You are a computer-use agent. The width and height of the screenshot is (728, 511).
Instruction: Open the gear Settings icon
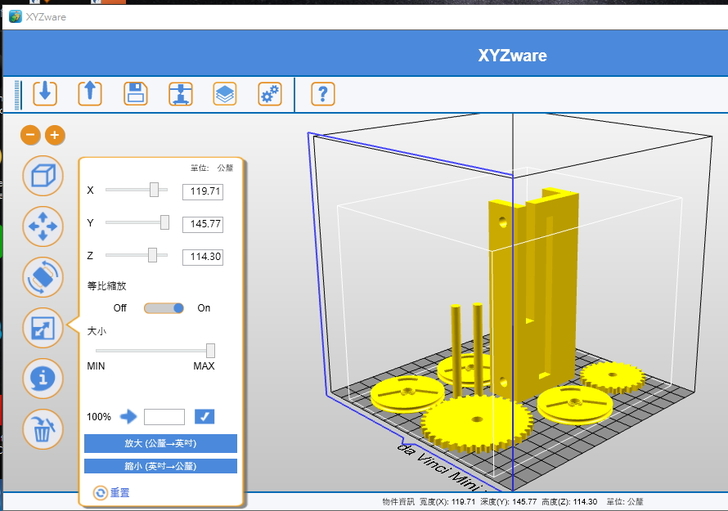click(x=269, y=93)
